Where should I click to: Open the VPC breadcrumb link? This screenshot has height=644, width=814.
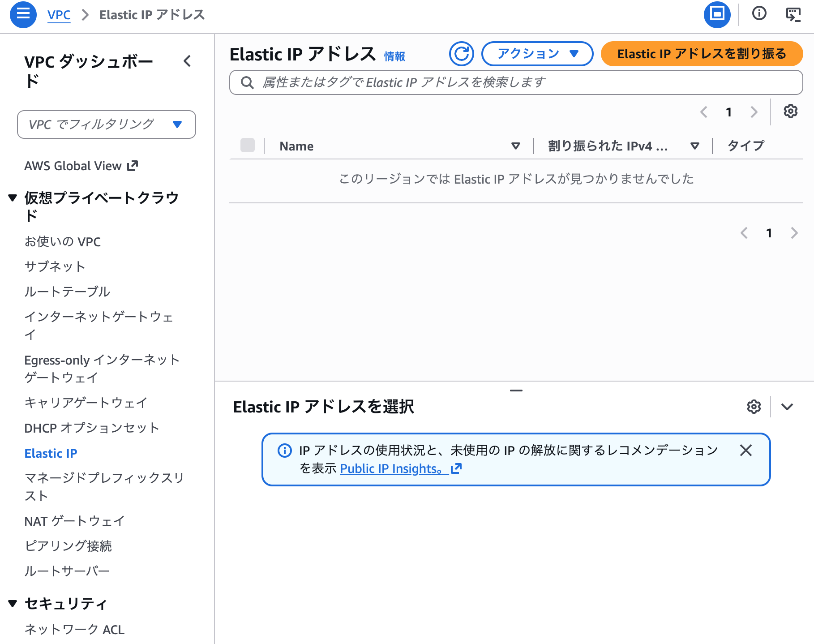click(59, 15)
